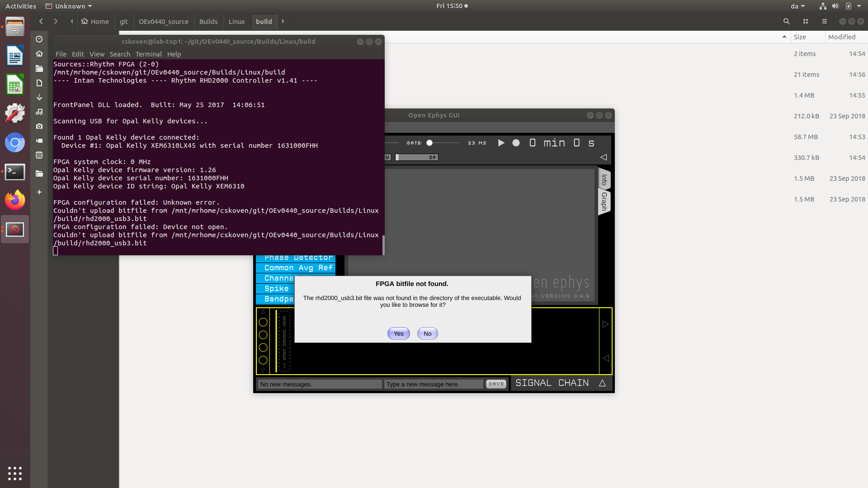Click the record button in the control panel
Image resolution: width=868 pixels, height=488 pixels.
click(x=516, y=142)
